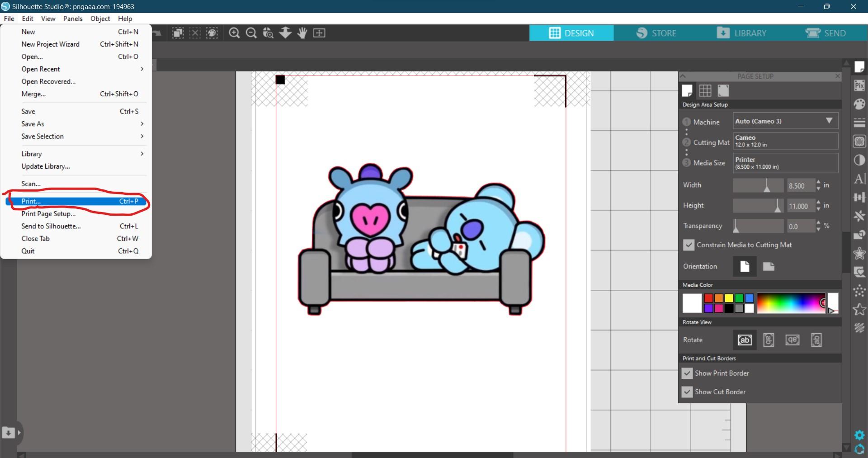The image size is (868, 458).
Task: Click the Fit to Window icon
Action: point(319,33)
